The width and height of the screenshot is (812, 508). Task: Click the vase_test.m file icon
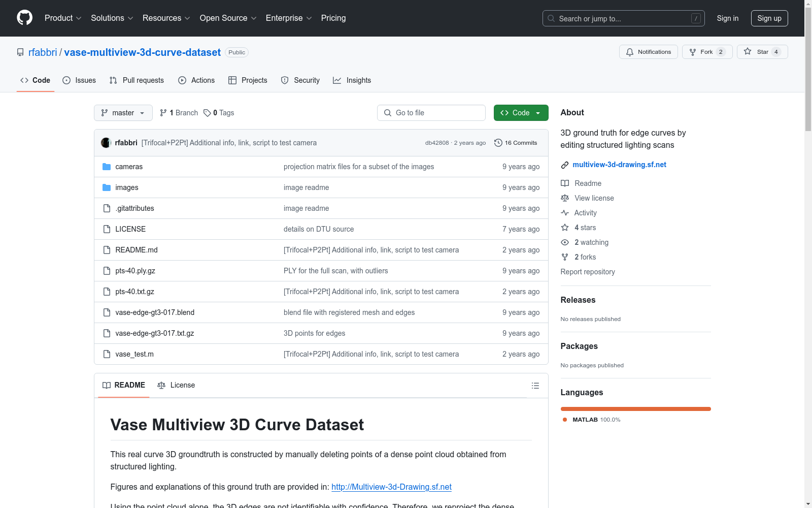click(x=107, y=354)
